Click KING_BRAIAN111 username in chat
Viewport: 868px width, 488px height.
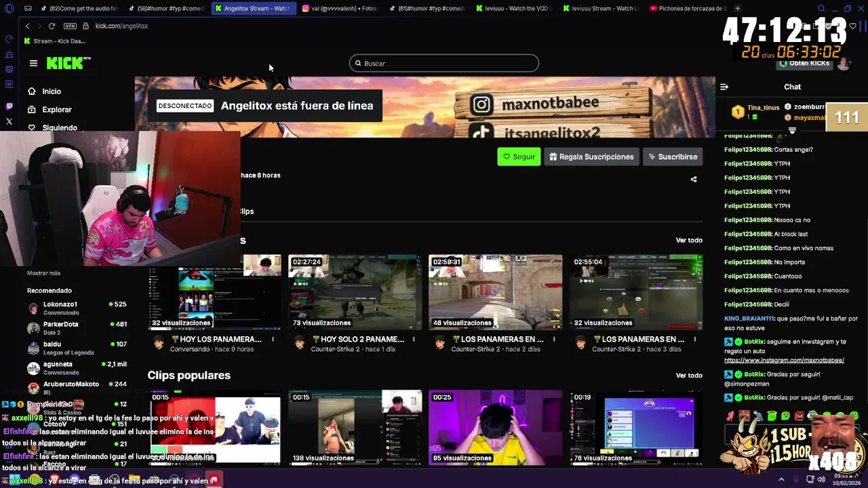(x=749, y=318)
